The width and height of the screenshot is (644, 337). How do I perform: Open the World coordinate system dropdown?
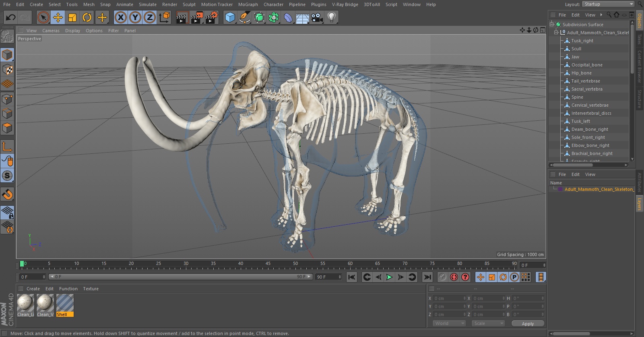tap(450, 323)
